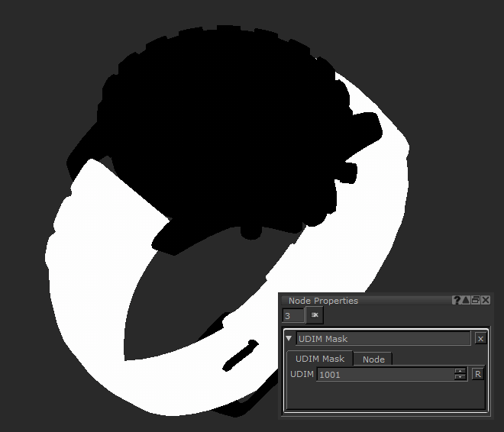The height and width of the screenshot is (432, 504).
Task: Remove the UDIM Mask node panel
Action: click(480, 339)
